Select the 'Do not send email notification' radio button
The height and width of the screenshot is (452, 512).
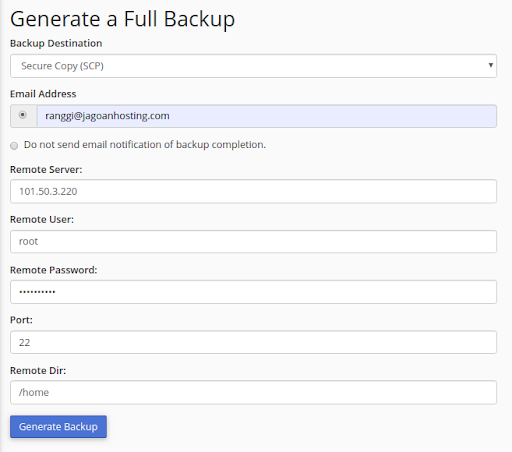(14, 146)
